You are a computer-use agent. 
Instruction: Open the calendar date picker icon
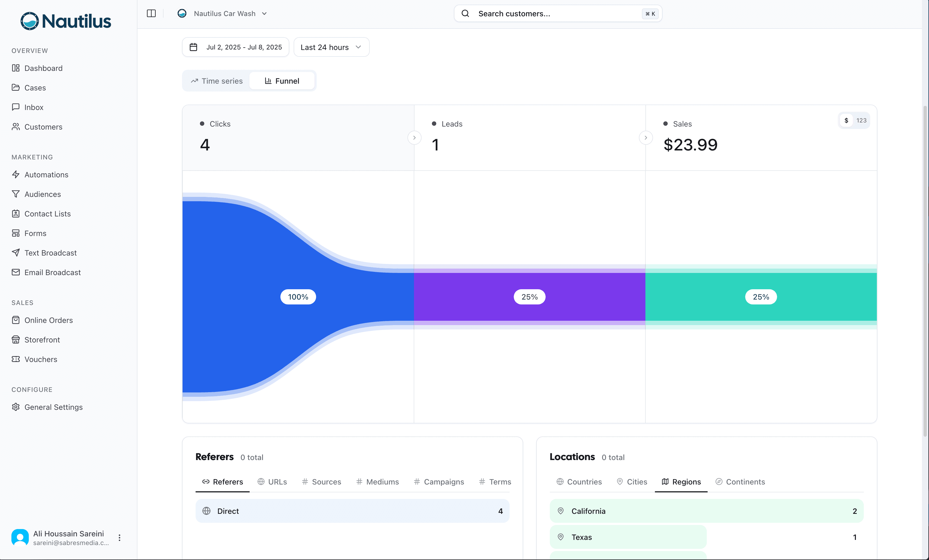(193, 47)
